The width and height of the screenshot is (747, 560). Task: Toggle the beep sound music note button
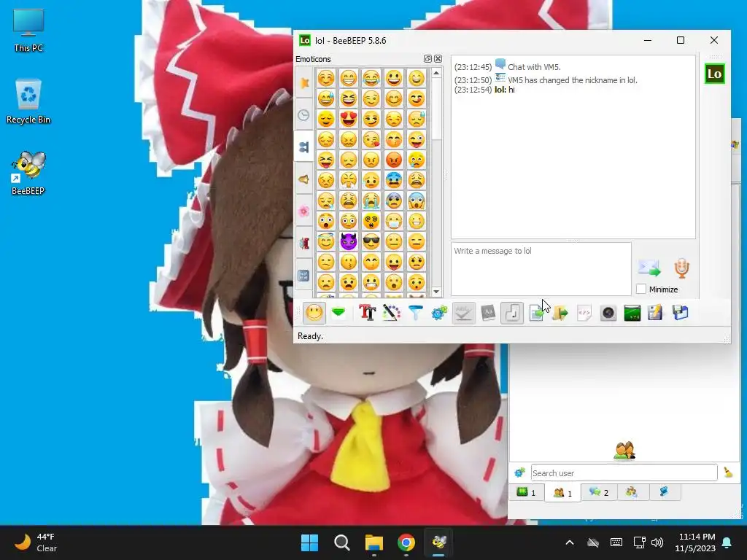[x=512, y=313]
